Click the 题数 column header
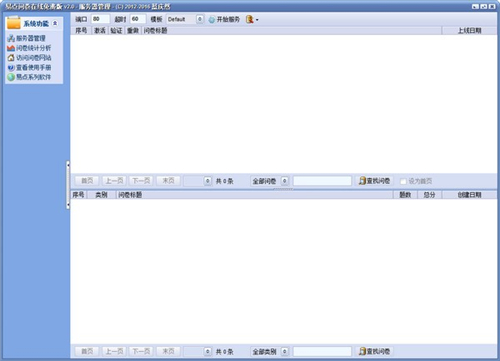This screenshot has width=500, height=361. point(405,195)
